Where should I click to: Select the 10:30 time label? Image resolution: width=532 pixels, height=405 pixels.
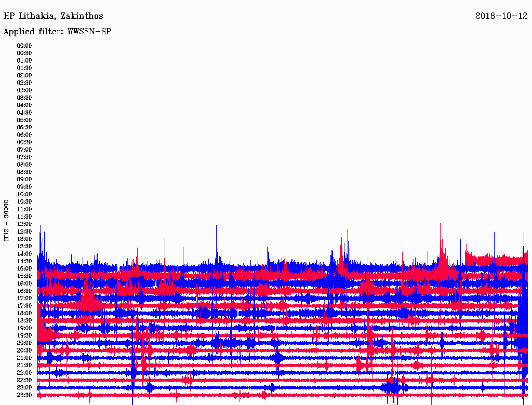[x=24, y=201]
